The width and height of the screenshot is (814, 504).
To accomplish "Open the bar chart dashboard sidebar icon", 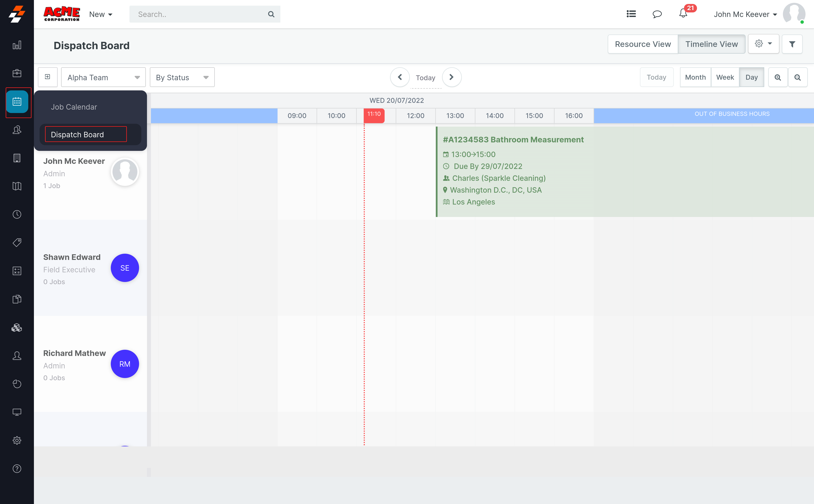I will click(x=17, y=45).
